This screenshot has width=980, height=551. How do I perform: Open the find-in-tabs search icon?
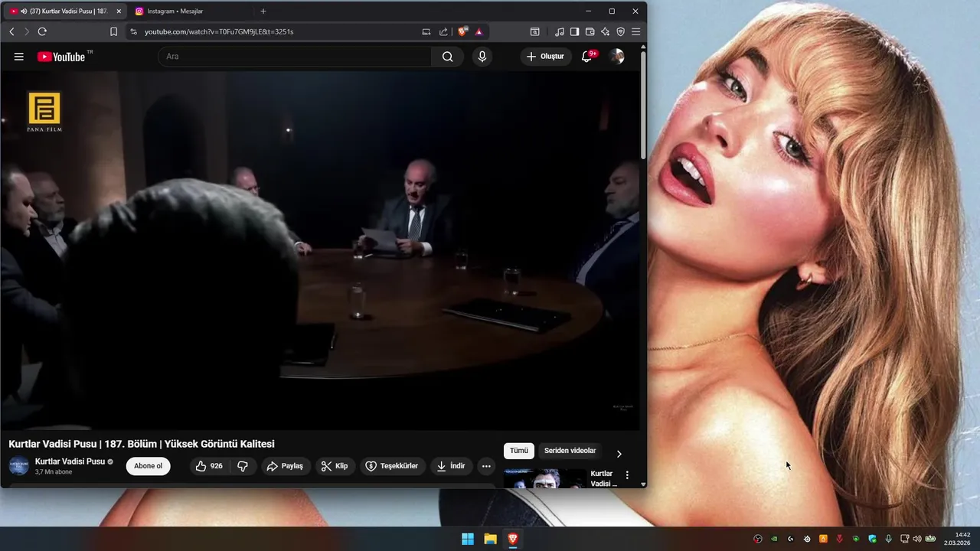click(534, 31)
